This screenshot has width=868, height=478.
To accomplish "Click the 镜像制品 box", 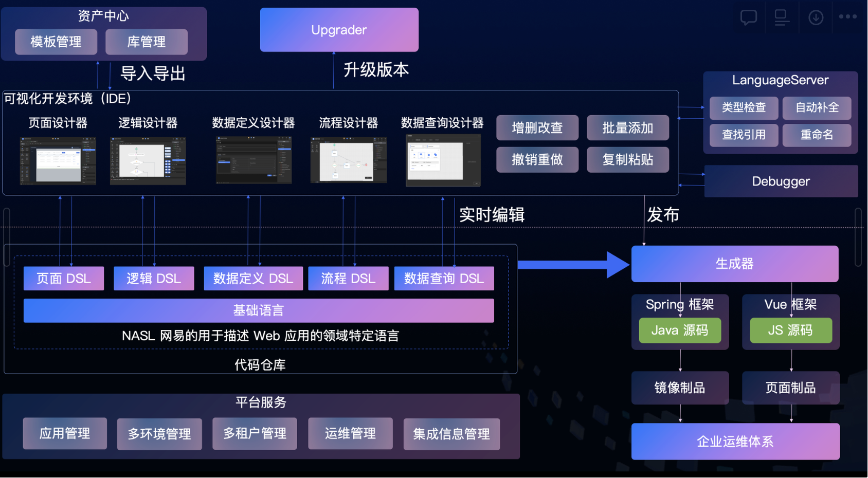I will point(680,388).
